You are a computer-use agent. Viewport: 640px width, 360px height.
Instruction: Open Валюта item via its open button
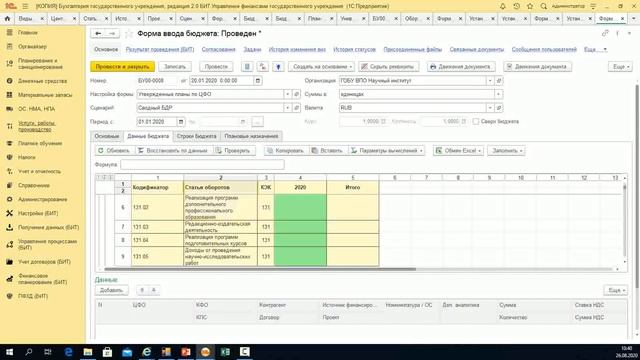[498, 108]
